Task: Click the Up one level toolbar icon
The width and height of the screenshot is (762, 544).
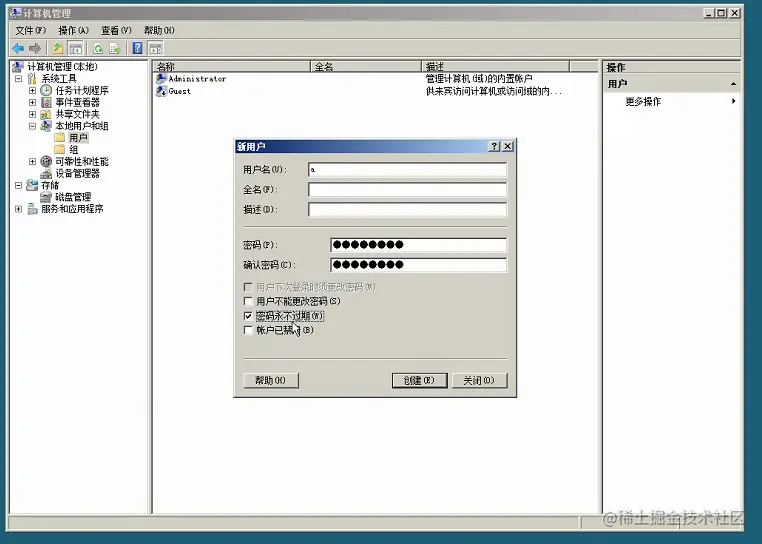Action: tap(58, 48)
